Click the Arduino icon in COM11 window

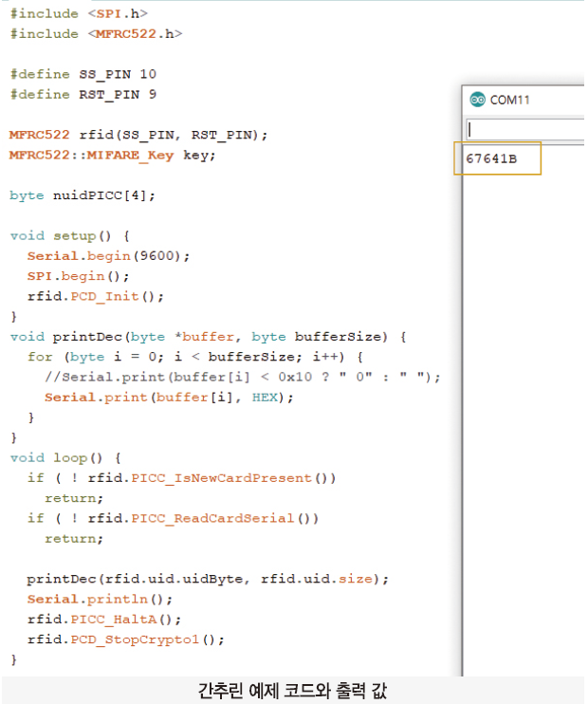point(477,100)
